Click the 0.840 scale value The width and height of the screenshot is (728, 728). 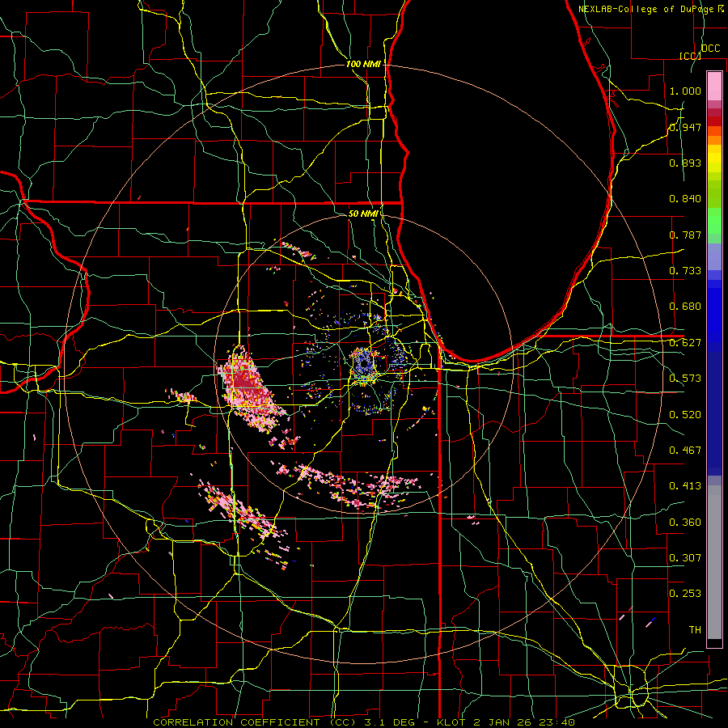tap(685, 199)
